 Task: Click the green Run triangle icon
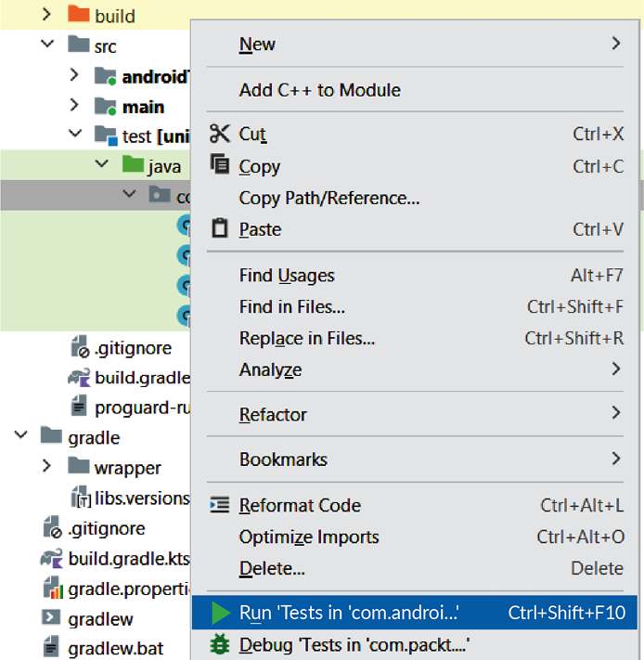[220, 613]
